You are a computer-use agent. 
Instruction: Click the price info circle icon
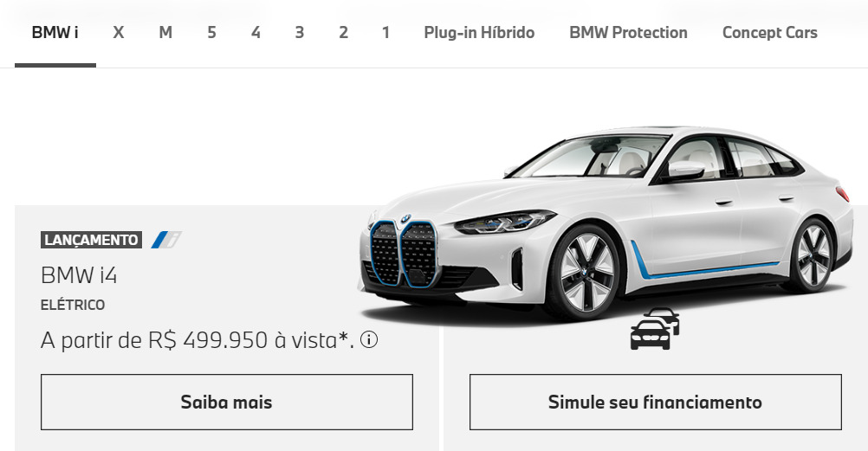[369, 339]
